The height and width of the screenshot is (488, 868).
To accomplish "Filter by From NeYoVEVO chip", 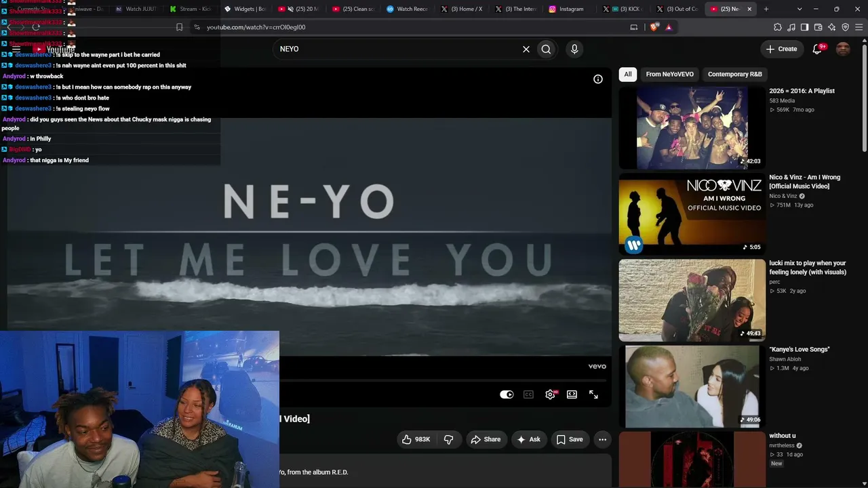I will (x=669, y=75).
